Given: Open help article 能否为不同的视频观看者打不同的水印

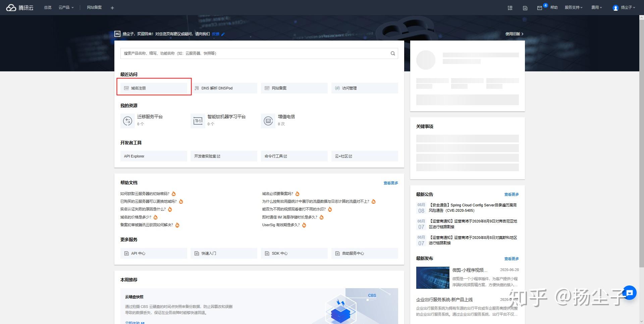Looking at the screenshot, I should [x=294, y=209].
